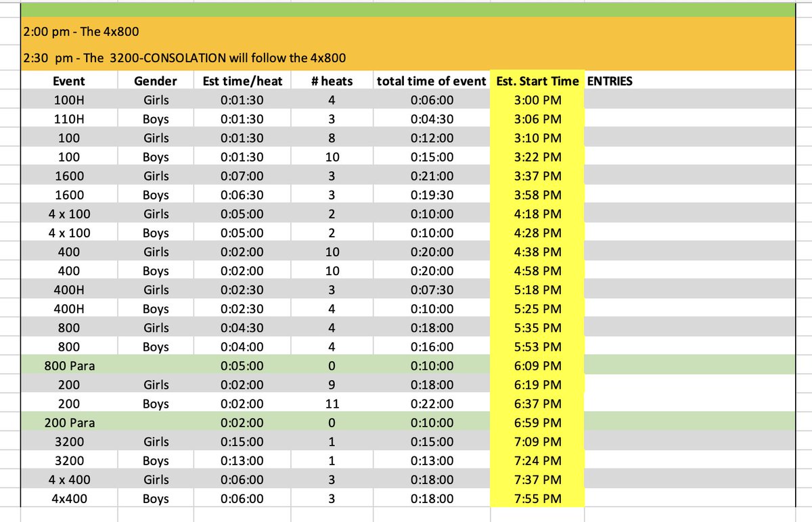Click the empty ENTRIES cell in 100H row
The height and width of the screenshot is (522, 812).
(x=690, y=100)
